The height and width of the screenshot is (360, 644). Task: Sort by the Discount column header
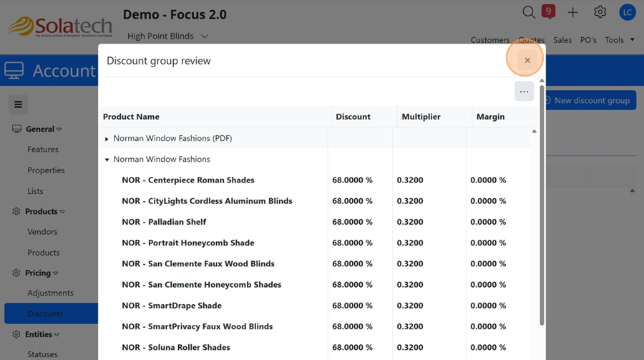point(353,117)
